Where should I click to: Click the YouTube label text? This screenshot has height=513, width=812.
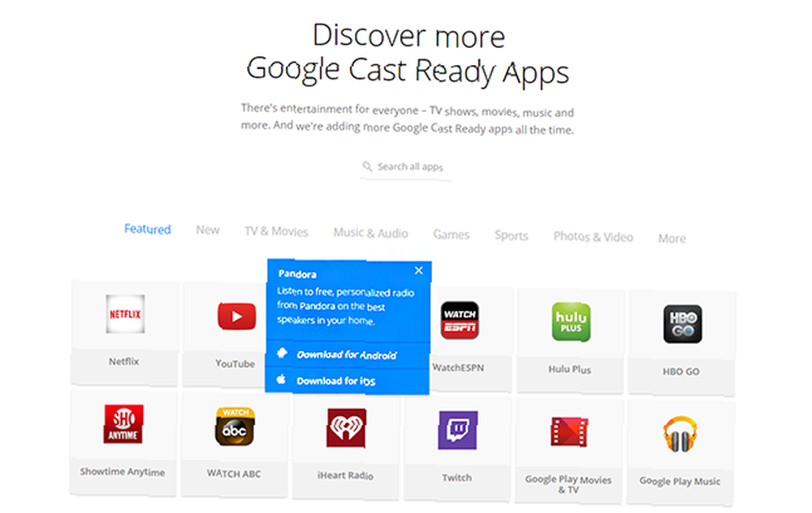point(235,364)
